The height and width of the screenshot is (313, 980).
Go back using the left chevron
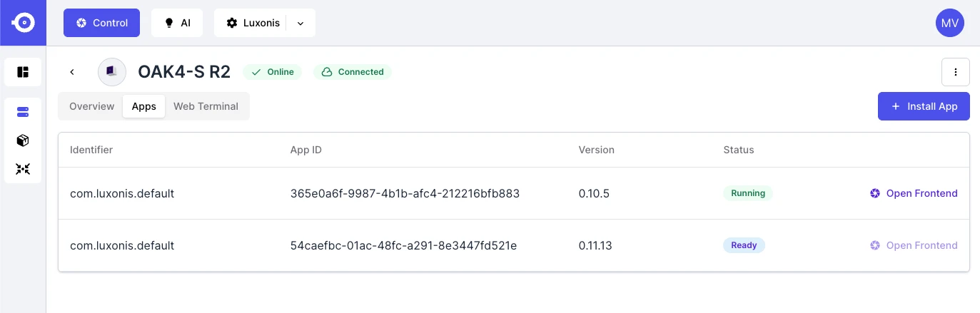pos(72,72)
